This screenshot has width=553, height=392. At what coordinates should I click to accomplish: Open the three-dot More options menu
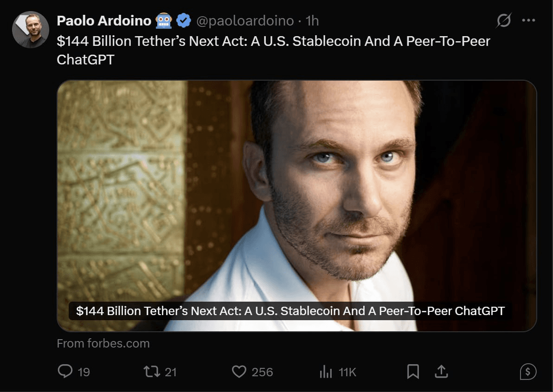[x=529, y=21]
